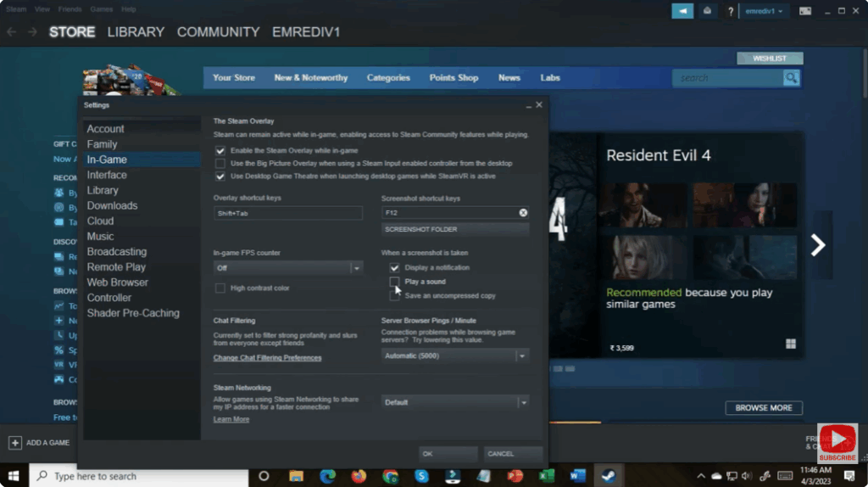Open the View menu
The height and width of the screenshot is (487, 868).
click(42, 8)
